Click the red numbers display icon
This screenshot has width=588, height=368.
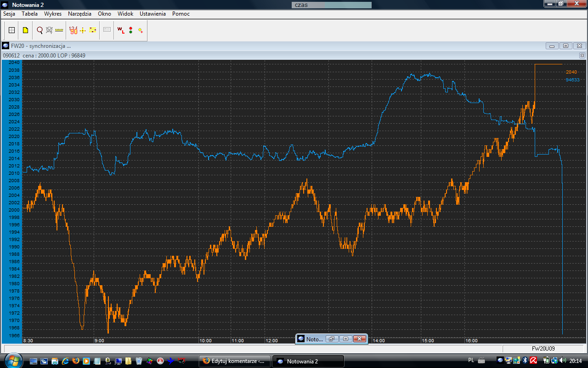73,30
